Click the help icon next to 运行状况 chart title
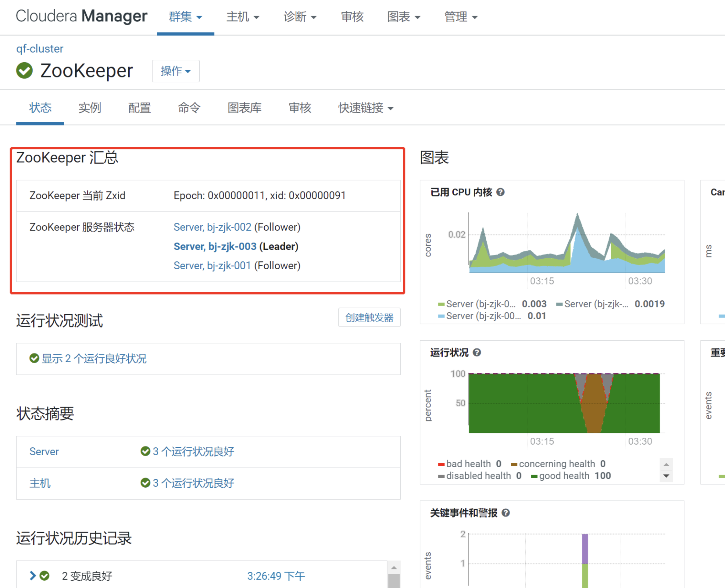 click(x=477, y=353)
